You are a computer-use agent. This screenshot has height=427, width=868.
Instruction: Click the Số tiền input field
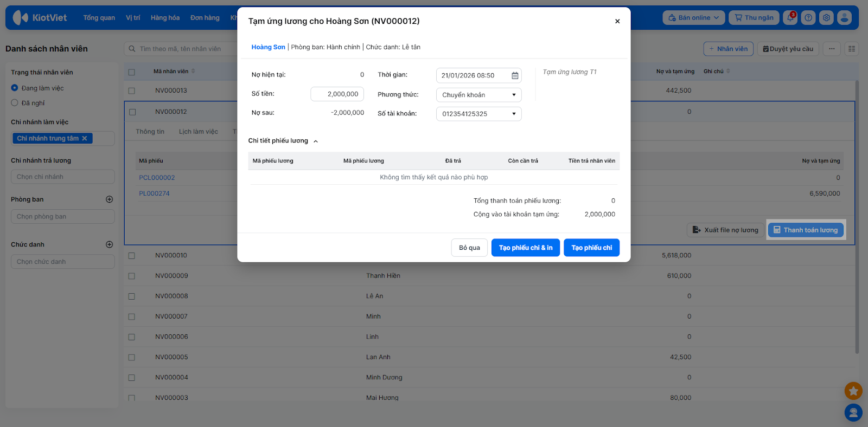[x=337, y=94]
